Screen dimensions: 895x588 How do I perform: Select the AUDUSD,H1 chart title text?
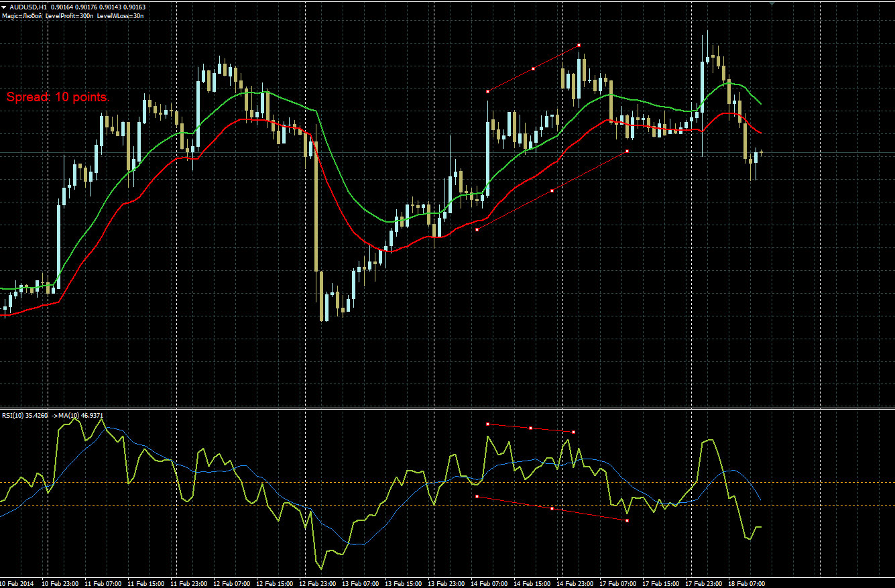[x=28, y=7]
